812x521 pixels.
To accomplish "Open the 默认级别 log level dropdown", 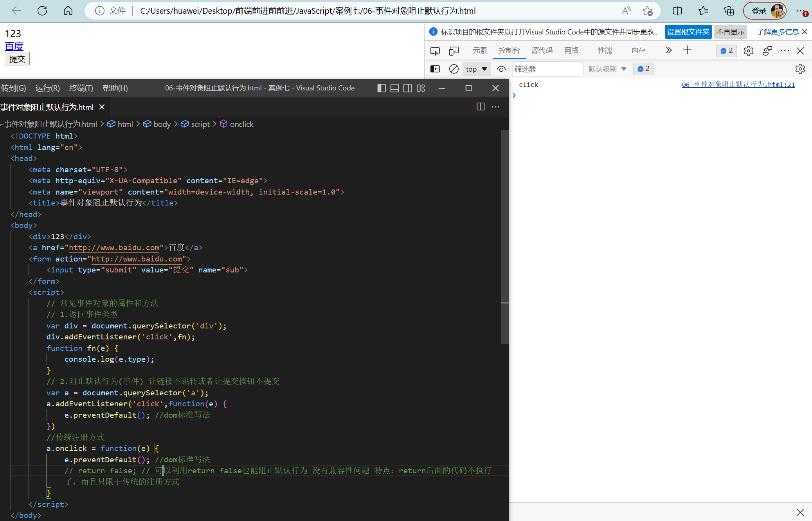I will pos(607,69).
